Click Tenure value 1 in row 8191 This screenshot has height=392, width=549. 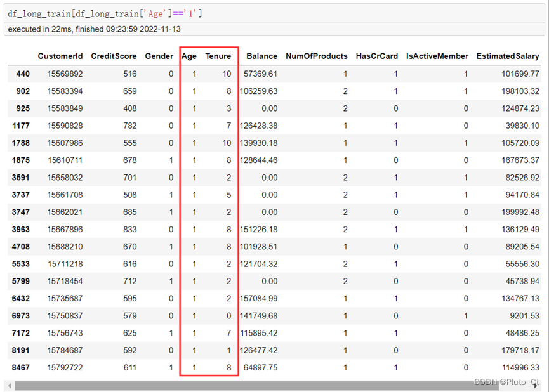pos(229,350)
